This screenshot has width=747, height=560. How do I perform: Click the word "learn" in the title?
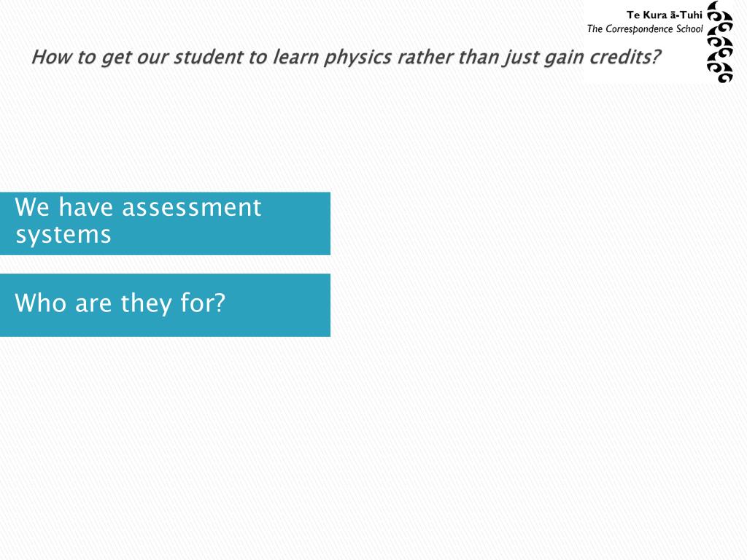(x=295, y=57)
